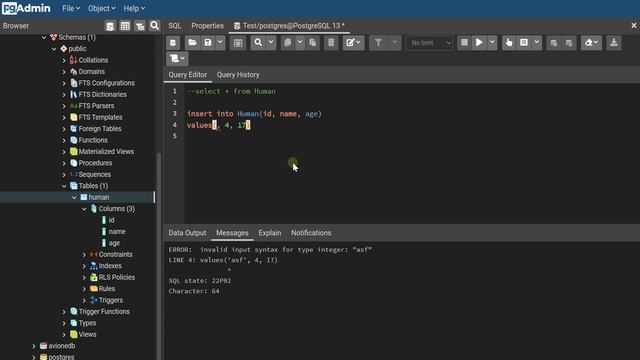Open the Object menu
The height and width of the screenshot is (360, 640).
pyautogui.click(x=101, y=8)
